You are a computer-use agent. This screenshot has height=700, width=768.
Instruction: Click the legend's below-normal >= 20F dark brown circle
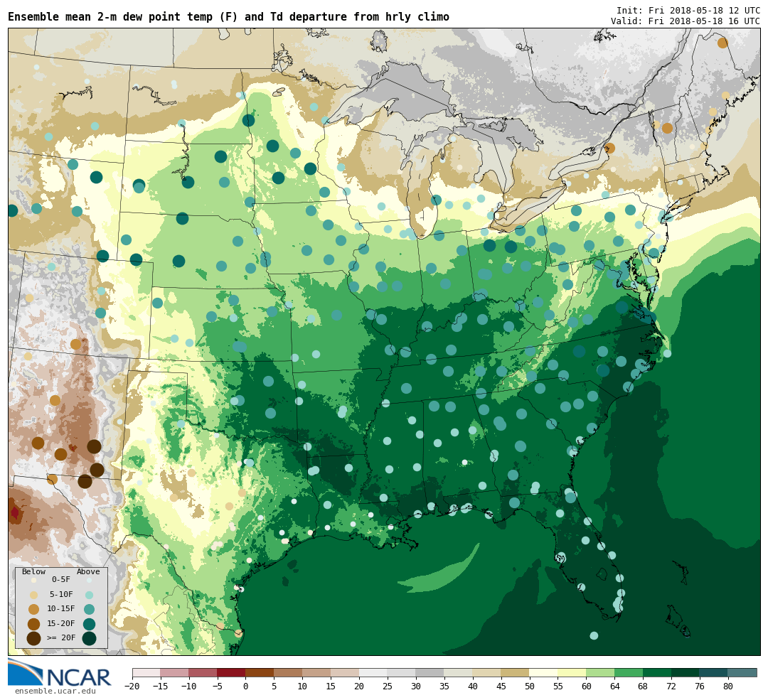coord(34,639)
